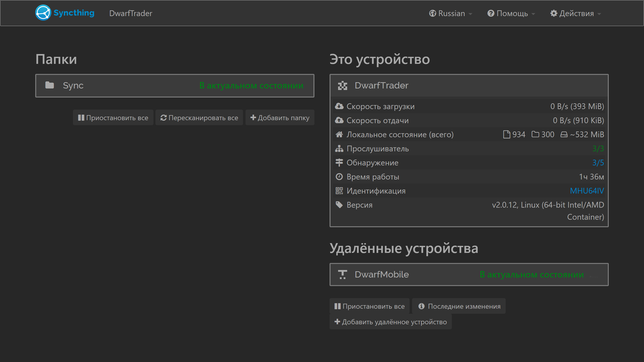The width and height of the screenshot is (644, 362).
Task: Click the version tag icon next to Версия
Action: tap(340, 205)
